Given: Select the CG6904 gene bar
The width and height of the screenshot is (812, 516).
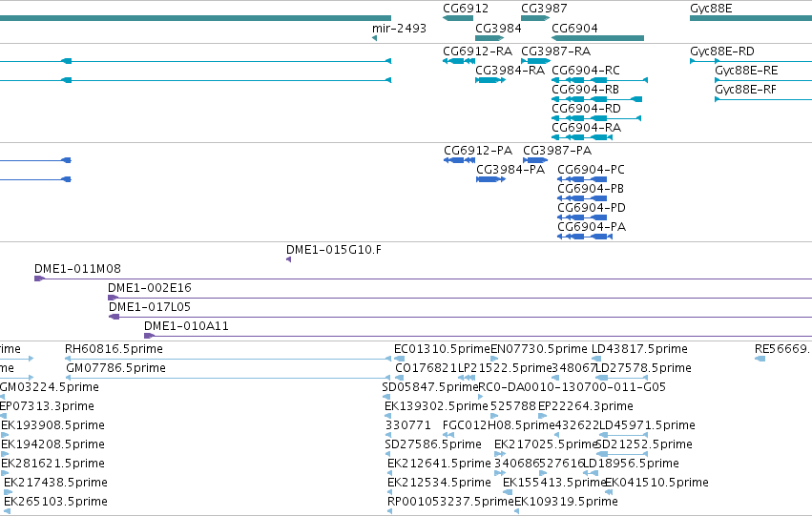Looking at the screenshot, I should tap(597, 38).
